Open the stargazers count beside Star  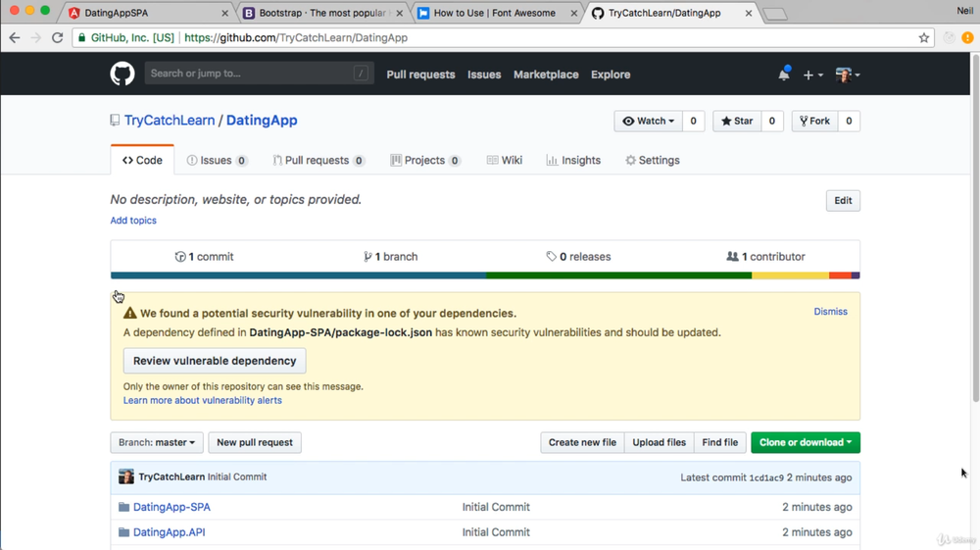772,122
